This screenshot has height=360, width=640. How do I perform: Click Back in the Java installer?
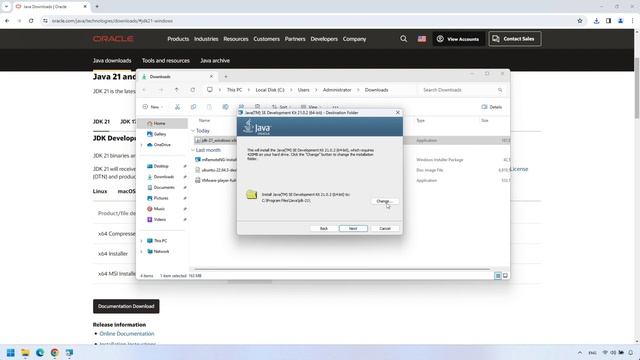point(324,229)
